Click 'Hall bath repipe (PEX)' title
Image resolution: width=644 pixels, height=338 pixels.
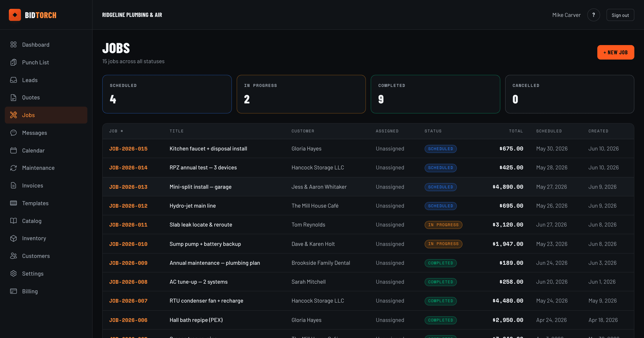196,320
